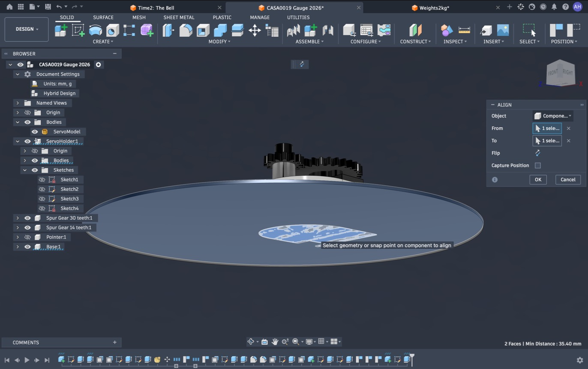Open the Object type dropdown in Align
The image size is (588, 369).
(x=553, y=116)
